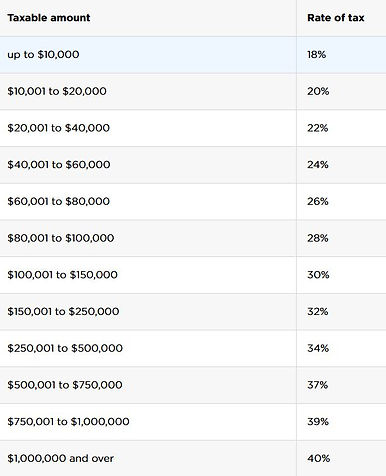The width and height of the screenshot is (386, 476).
Task: Click the 'Rate of tax' column header
Action: point(336,18)
